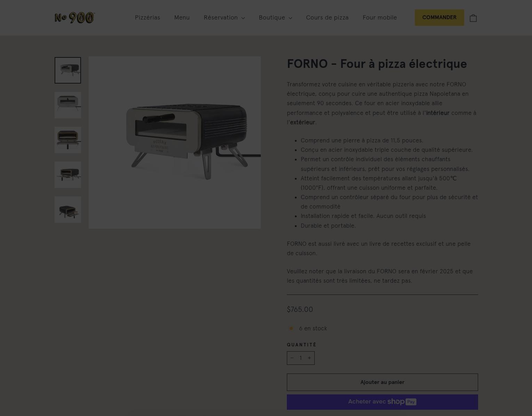The width and height of the screenshot is (532, 416).
Task: Click the main FORNO oven product image
Action: [175, 142]
